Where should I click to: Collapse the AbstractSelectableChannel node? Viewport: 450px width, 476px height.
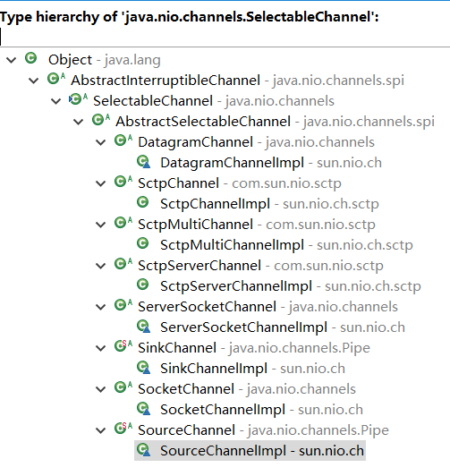click(79, 122)
